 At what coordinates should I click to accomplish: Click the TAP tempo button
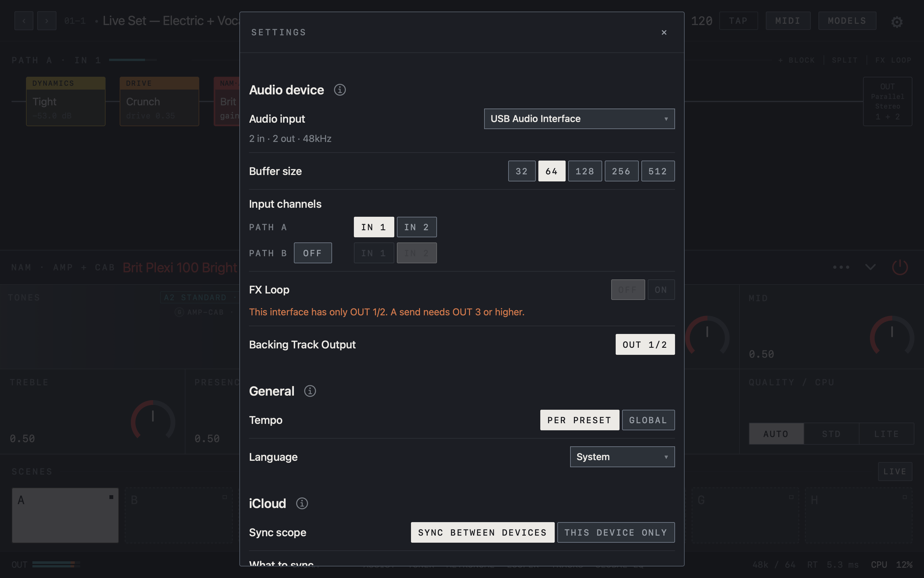tap(738, 21)
